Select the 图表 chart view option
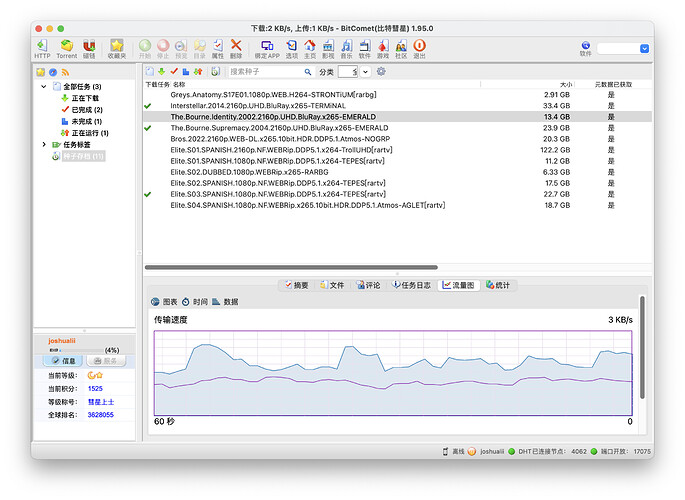The height and width of the screenshot is (500, 685). [x=164, y=302]
